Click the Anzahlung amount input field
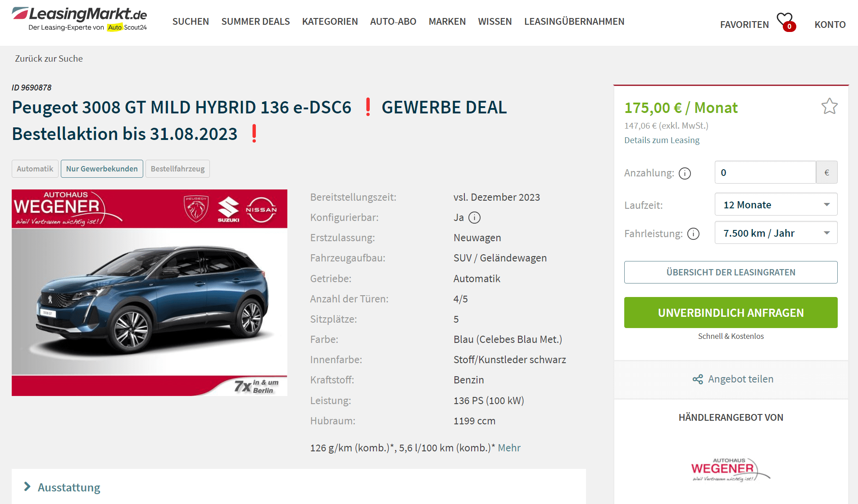 (x=765, y=172)
